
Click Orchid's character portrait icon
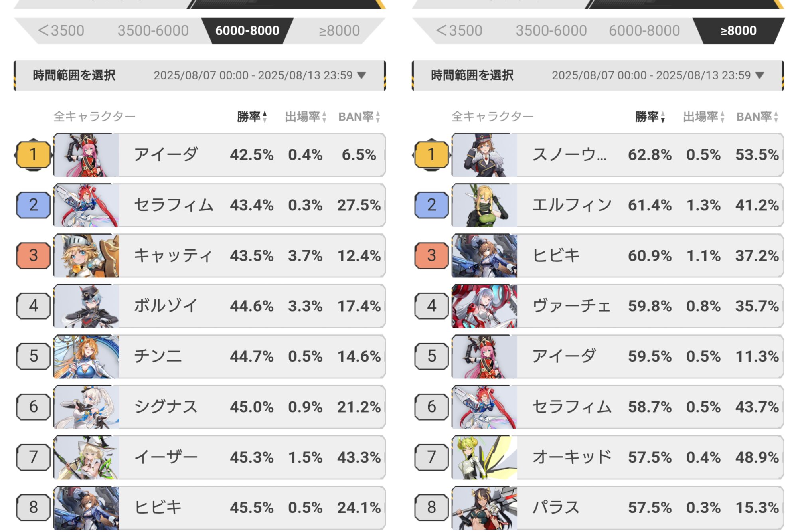point(484,457)
